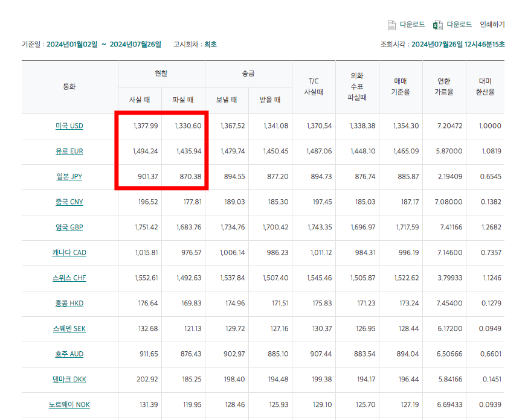
Task: Select USD remittance sending rate 1,367.52
Action: [233, 126]
